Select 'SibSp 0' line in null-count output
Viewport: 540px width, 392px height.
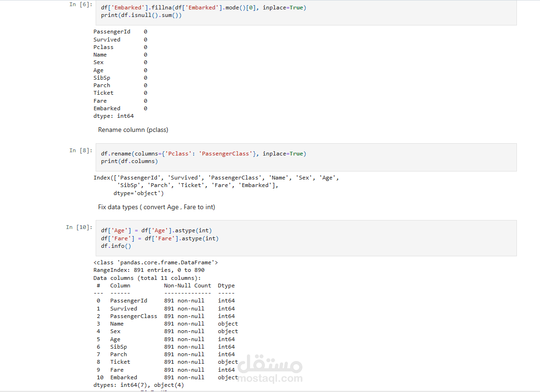[120, 78]
